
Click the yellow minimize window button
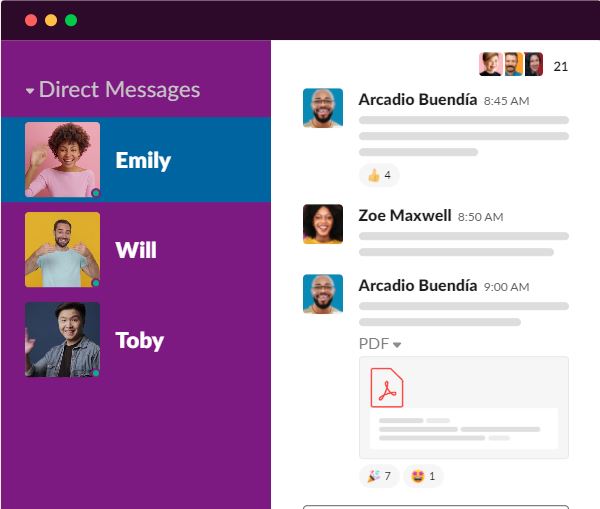pos(51,20)
